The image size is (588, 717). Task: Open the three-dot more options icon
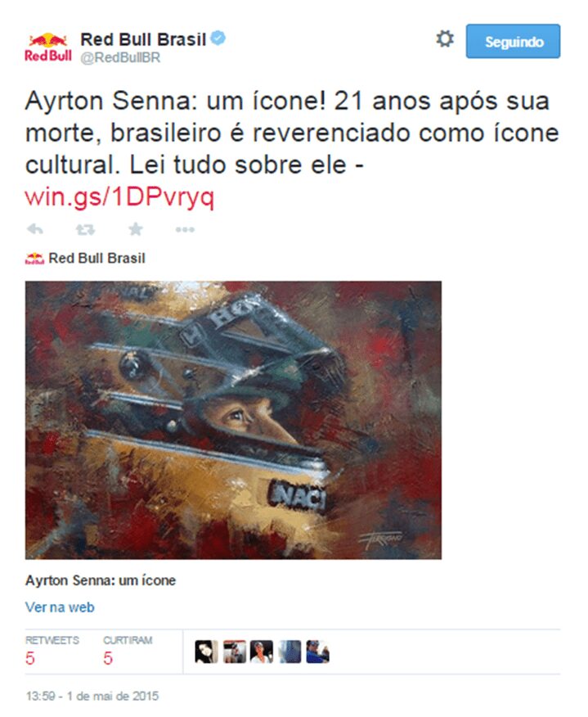pos(185,229)
